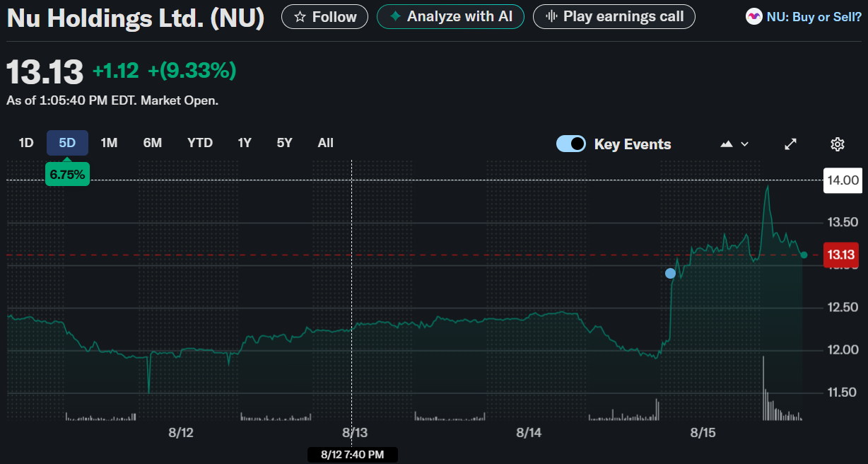Click the 11.50 axis label
This screenshot has height=464, width=868.
843,392
